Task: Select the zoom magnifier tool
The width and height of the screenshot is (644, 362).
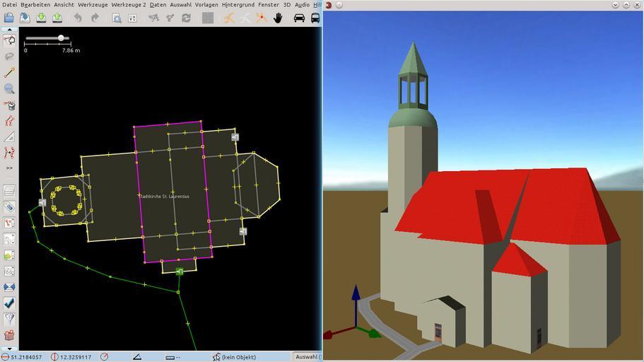Action: pos(9,89)
